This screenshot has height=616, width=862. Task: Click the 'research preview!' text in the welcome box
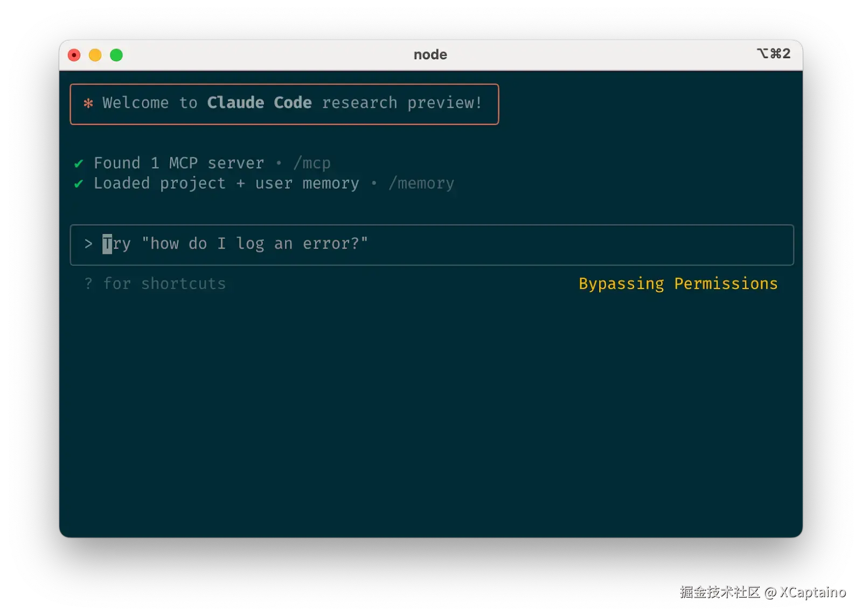pyautogui.click(x=401, y=103)
